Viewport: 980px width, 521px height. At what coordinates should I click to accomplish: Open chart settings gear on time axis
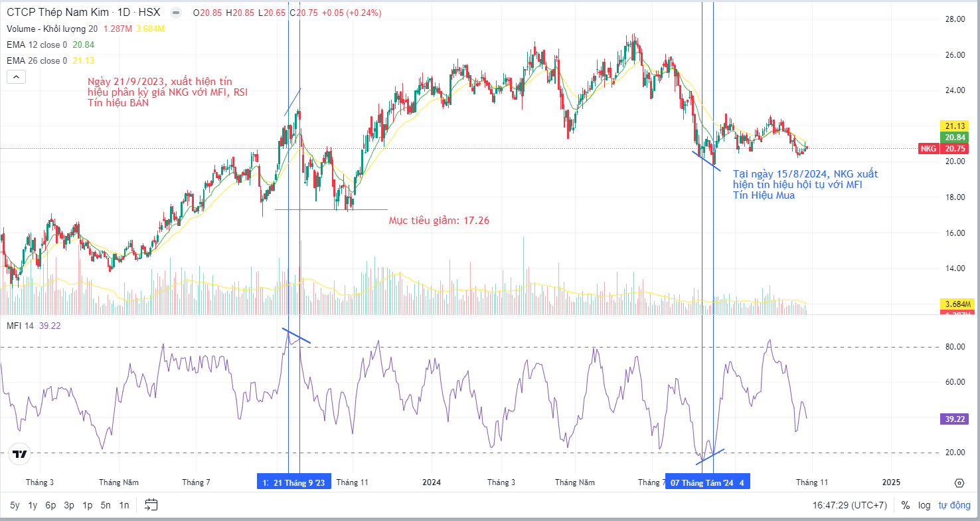point(959,482)
